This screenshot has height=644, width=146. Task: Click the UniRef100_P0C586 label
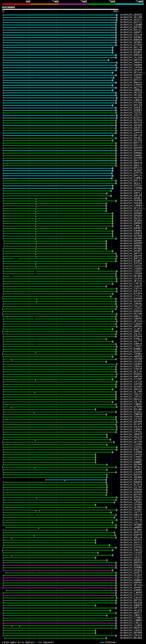pos(131,103)
